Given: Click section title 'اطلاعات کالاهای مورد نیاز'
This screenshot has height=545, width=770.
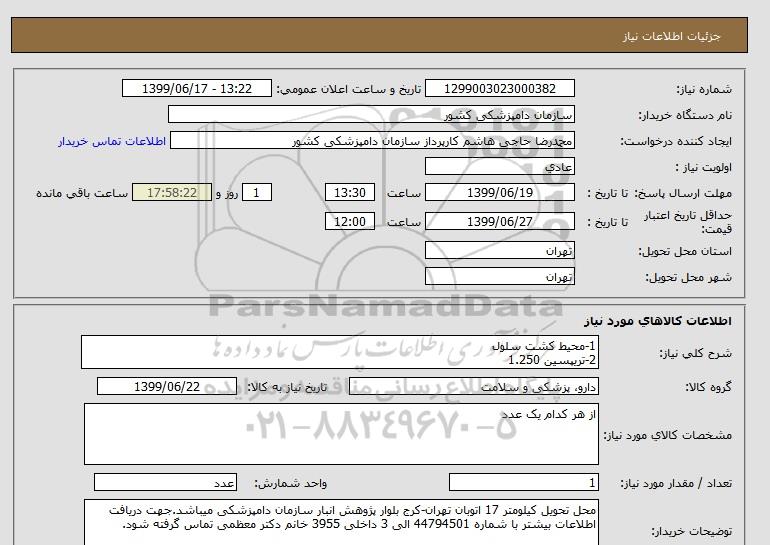Looking at the screenshot, I should [658, 321].
